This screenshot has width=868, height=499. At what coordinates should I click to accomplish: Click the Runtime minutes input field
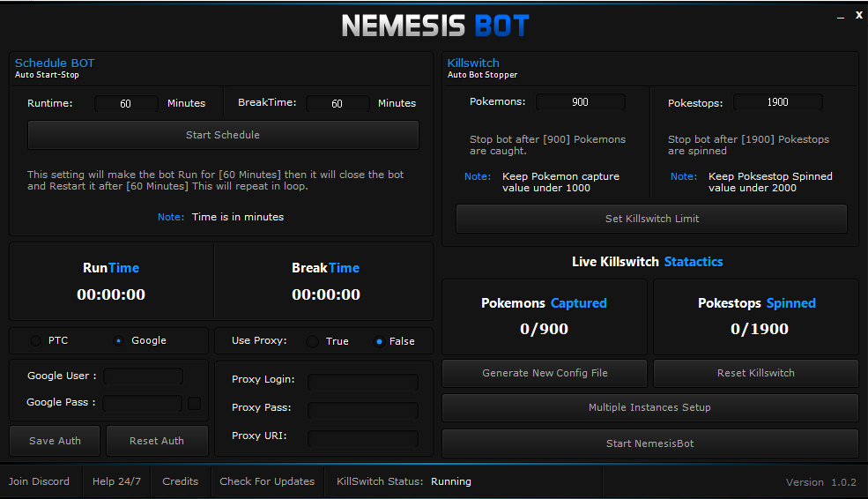[x=126, y=104]
